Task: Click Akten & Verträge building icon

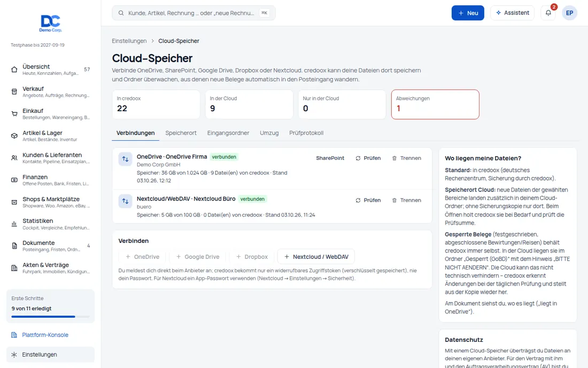Action: (x=14, y=268)
